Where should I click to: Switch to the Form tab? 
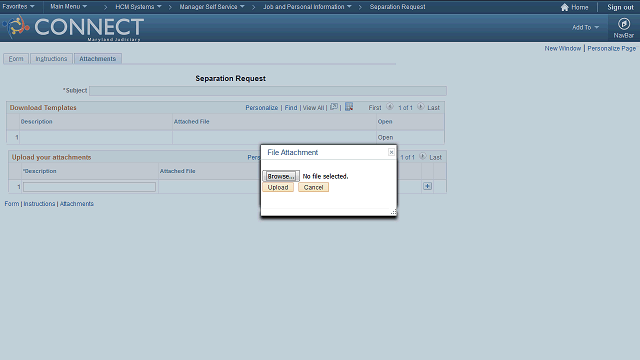point(16,59)
